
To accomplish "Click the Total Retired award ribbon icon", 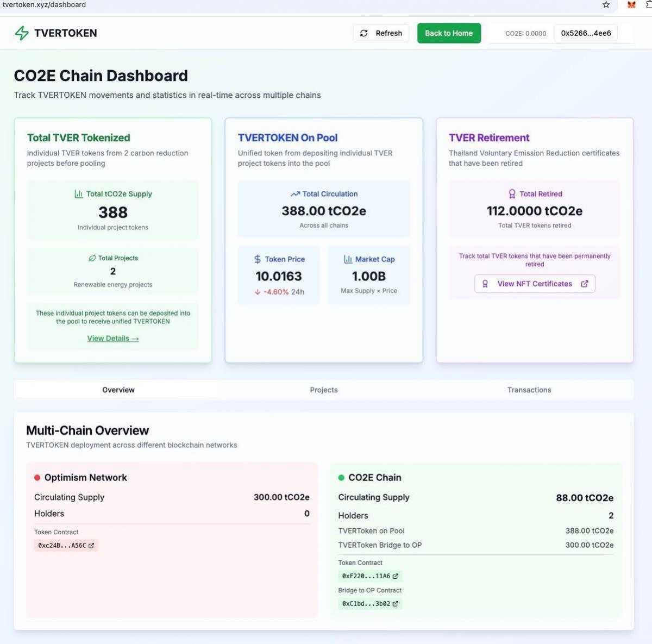I will (512, 194).
